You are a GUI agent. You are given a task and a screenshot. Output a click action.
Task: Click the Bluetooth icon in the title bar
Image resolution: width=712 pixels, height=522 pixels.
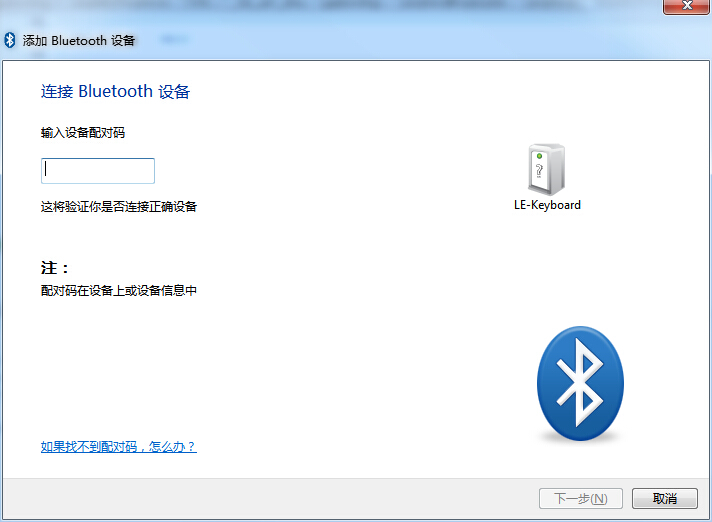click(x=10, y=40)
